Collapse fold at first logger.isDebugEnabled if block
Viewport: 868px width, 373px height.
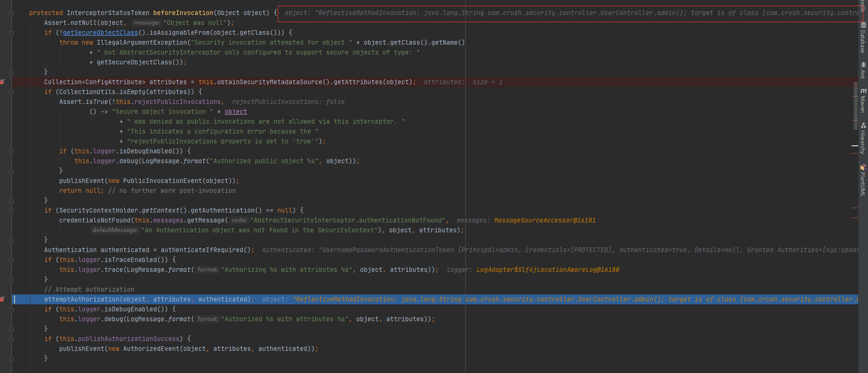pyautogui.click(x=11, y=151)
